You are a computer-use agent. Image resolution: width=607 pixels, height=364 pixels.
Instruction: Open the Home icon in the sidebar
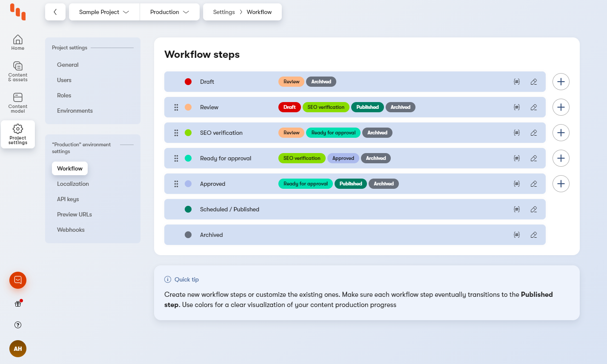(x=17, y=42)
